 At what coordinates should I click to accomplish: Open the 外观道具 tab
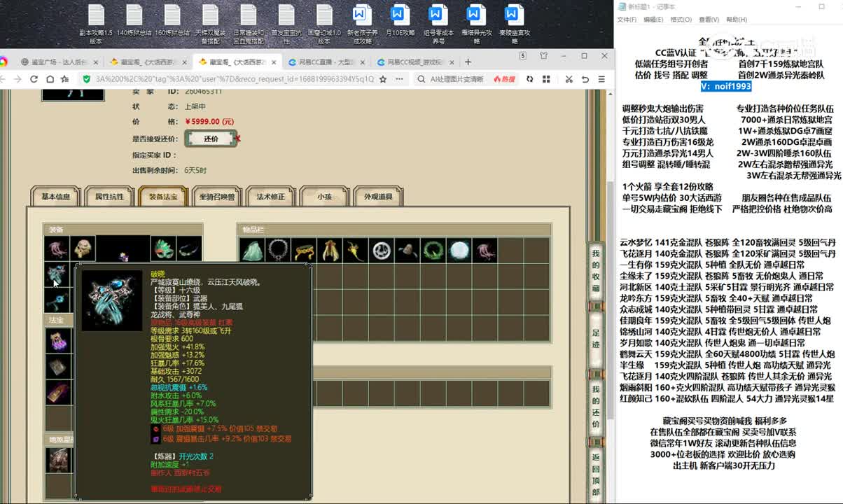click(x=378, y=197)
